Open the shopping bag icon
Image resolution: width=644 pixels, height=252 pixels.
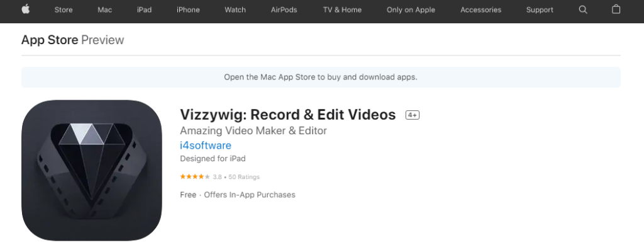[x=616, y=9]
